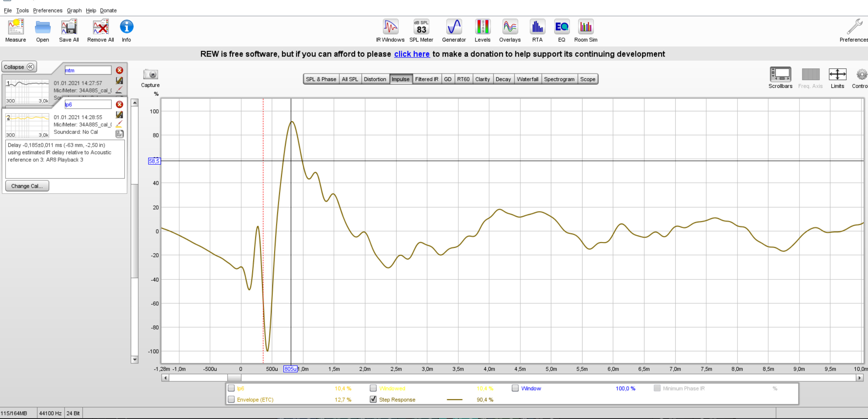Switch to Clarity tab

(482, 79)
